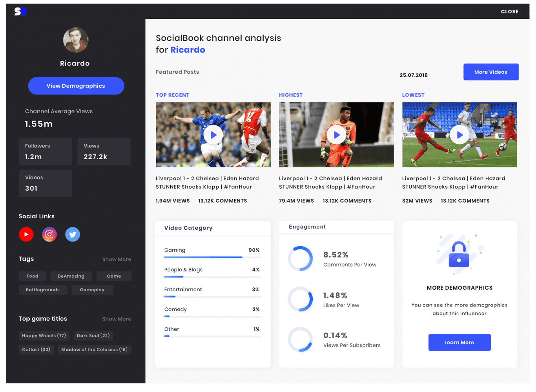Play the Highest featured video
This screenshot has width=536, height=392.
click(x=336, y=134)
